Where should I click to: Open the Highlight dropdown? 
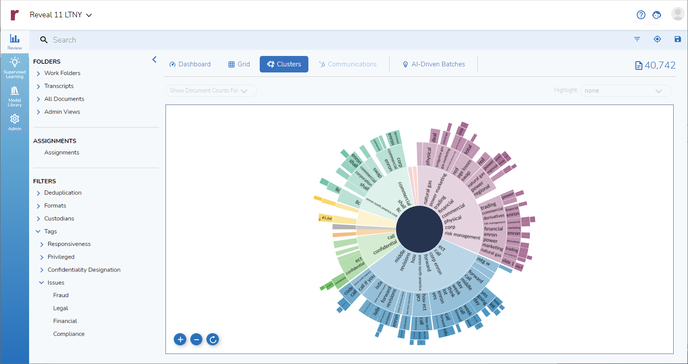click(626, 91)
